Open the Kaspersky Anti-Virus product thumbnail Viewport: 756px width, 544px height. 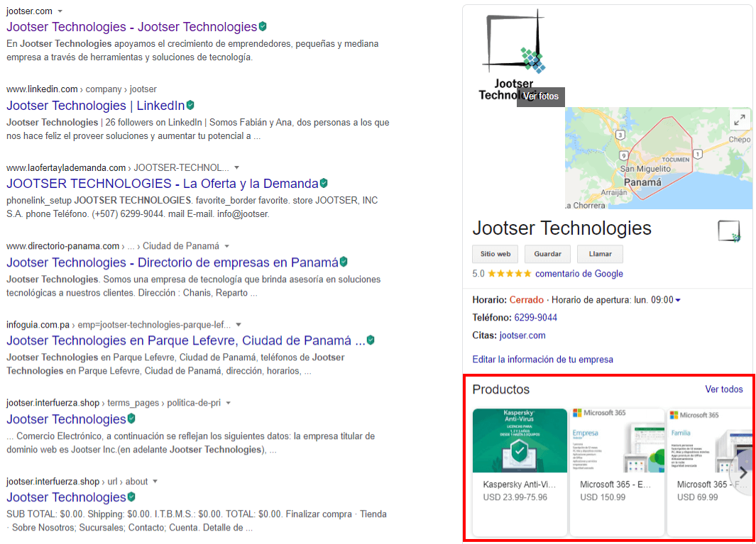click(520, 440)
